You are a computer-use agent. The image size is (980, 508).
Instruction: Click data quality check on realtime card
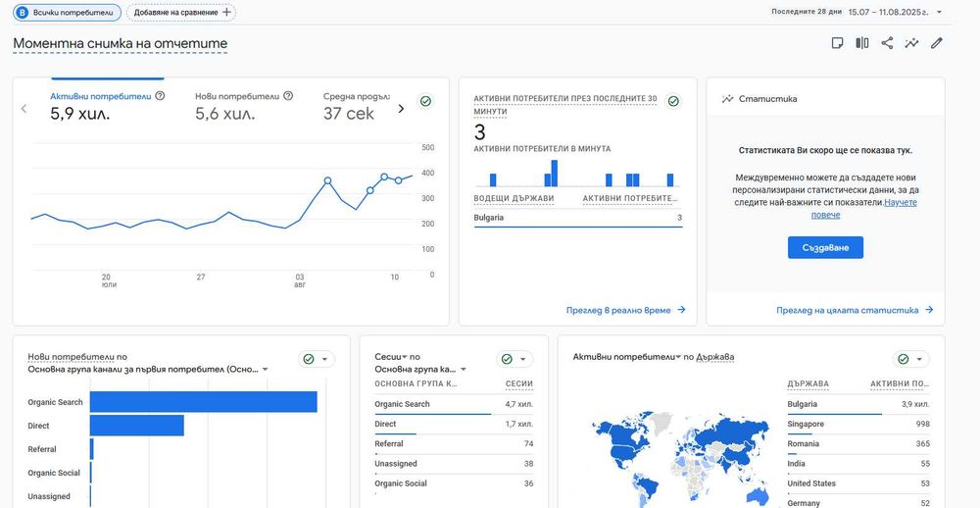click(673, 101)
